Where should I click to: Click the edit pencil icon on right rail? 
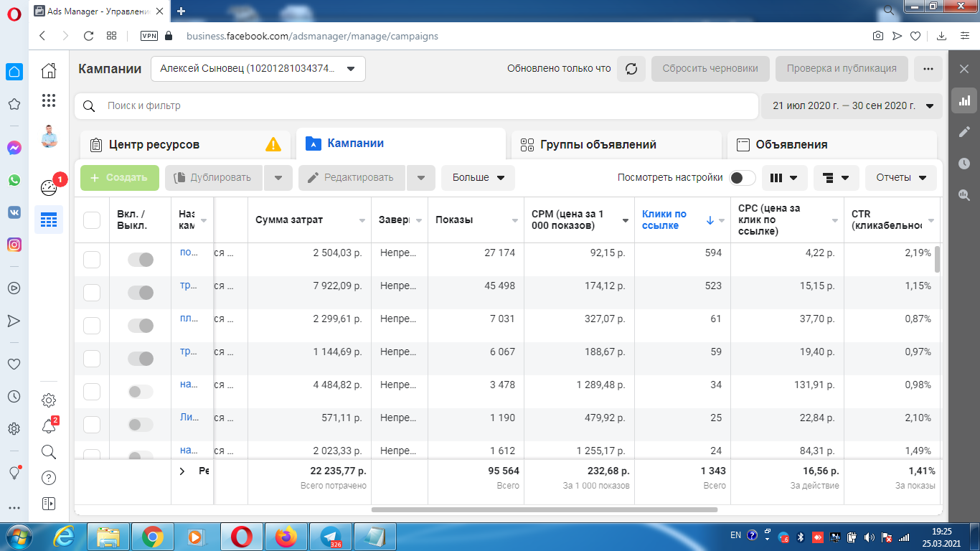coord(964,132)
